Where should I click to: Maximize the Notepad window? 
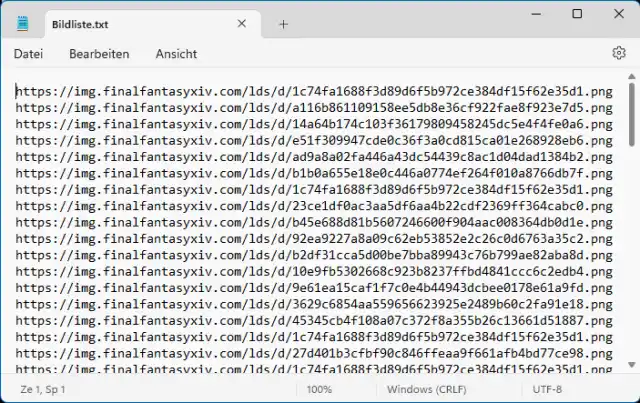tap(577, 14)
